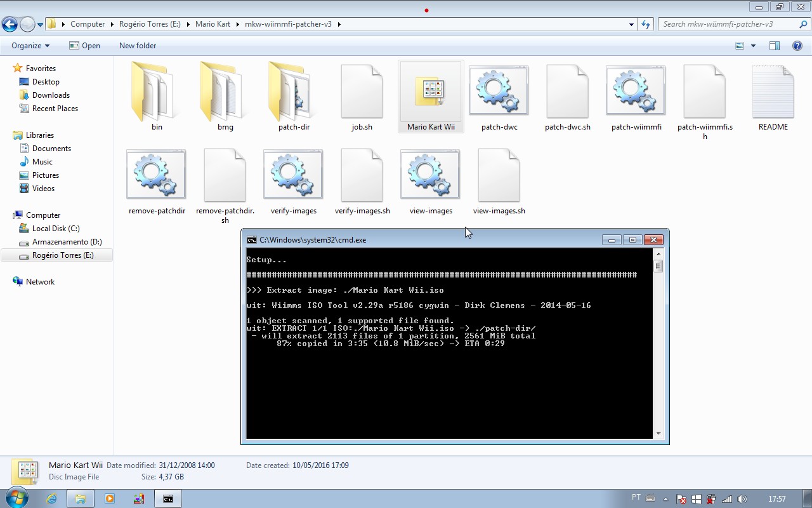Click New folder in the toolbar
The image size is (812, 508).
point(138,46)
